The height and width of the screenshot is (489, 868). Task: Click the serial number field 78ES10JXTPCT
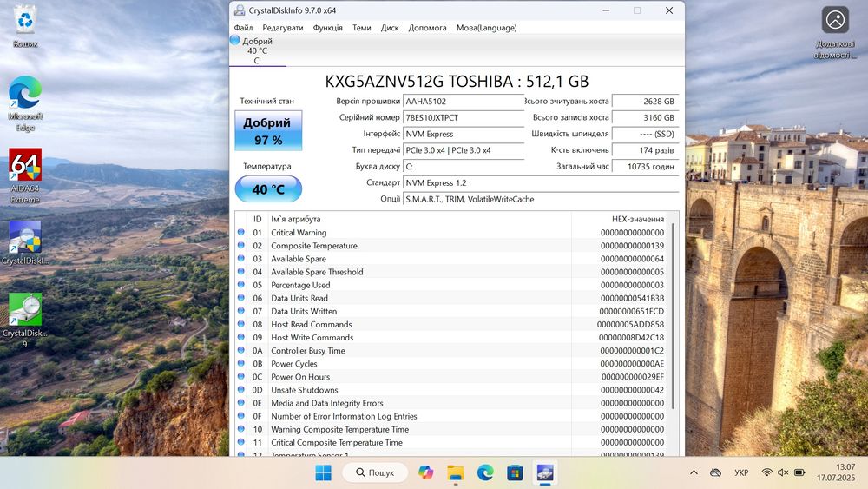point(464,117)
